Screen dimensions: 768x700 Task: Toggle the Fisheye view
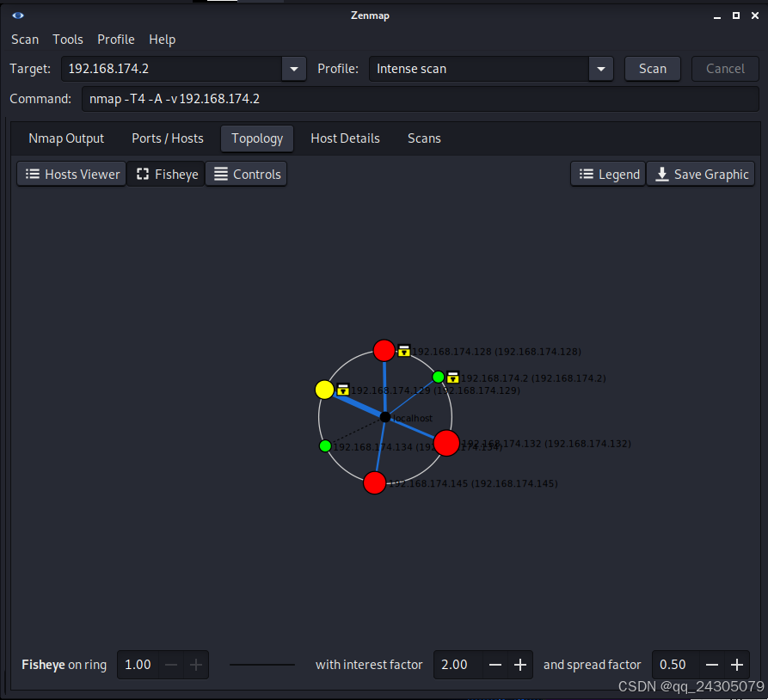pos(166,174)
